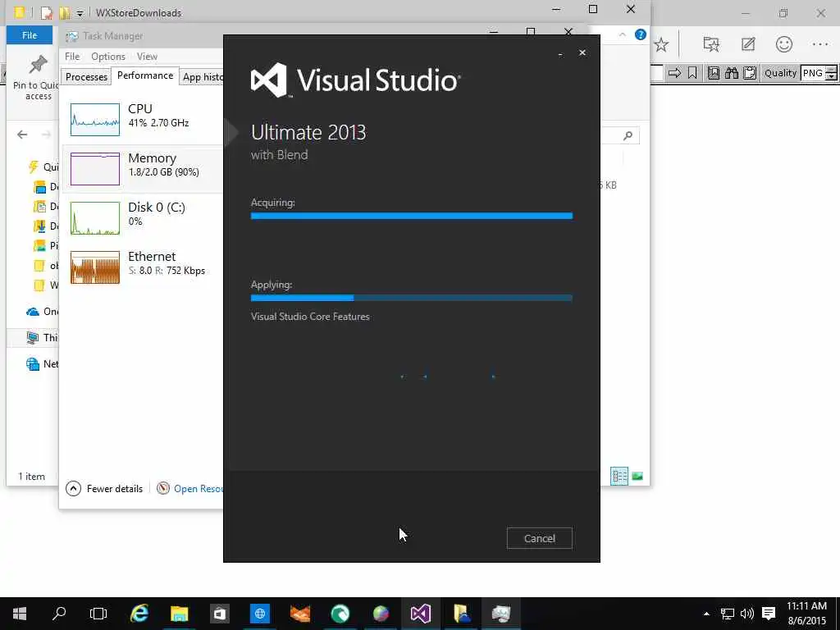Click the Explorer search magnifier icon

tap(628, 136)
